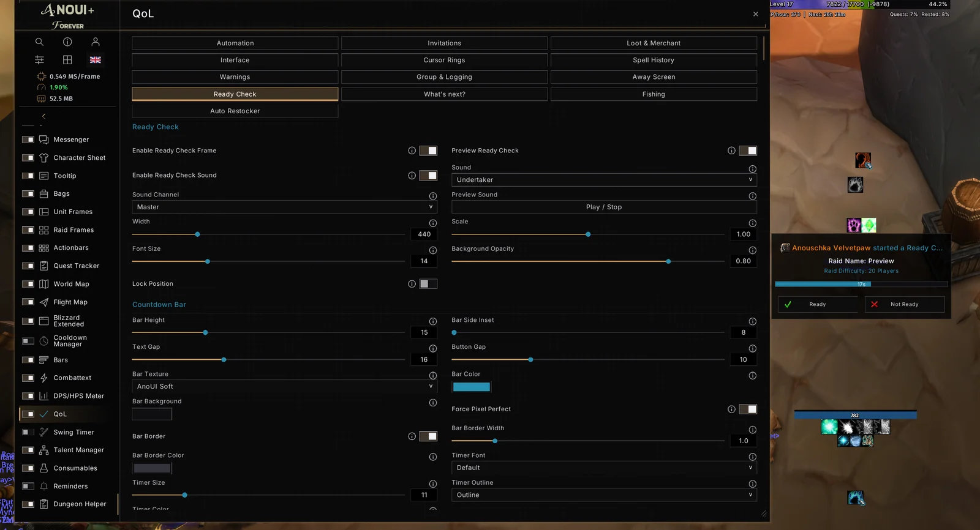Click the Reminders bell icon
Image resolution: width=980 pixels, height=530 pixels.
pyautogui.click(x=43, y=487)
